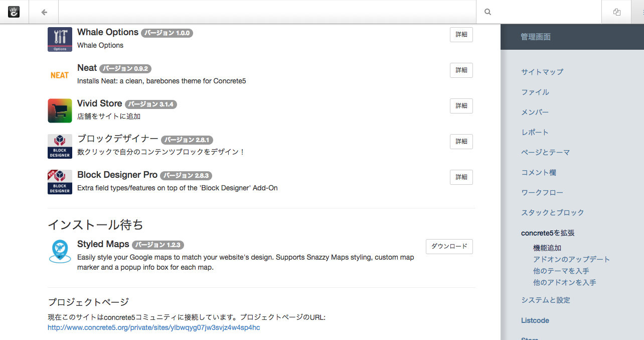Image resolution: width=644 pixels, height=340 pixels.
Task: Open 詳細 for ブロックデザイナー
Action: coord(461,142)
